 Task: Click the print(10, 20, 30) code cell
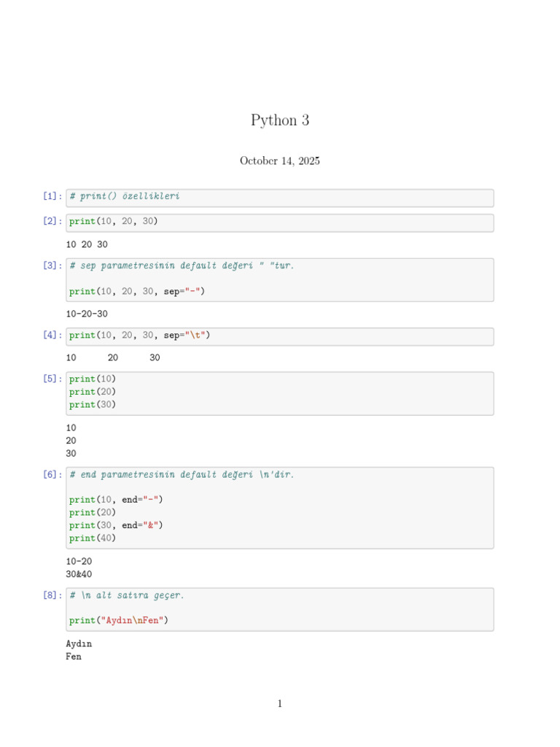[114, 221]
